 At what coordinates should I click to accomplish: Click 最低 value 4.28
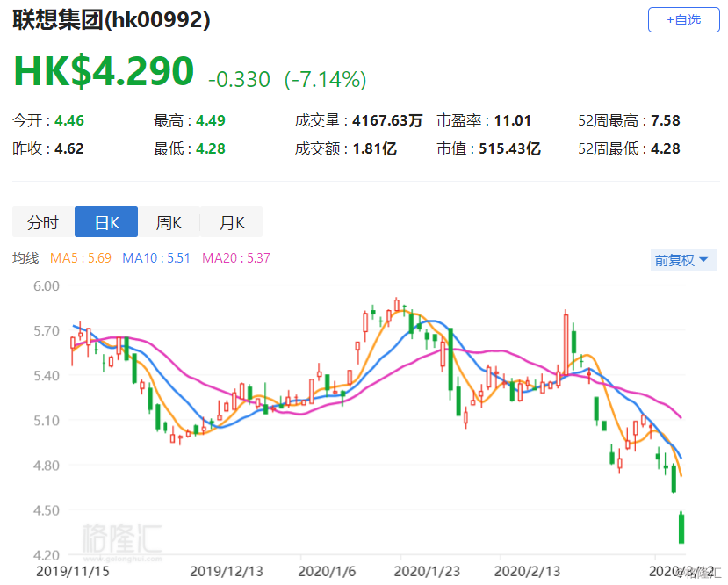click(211, 148)
